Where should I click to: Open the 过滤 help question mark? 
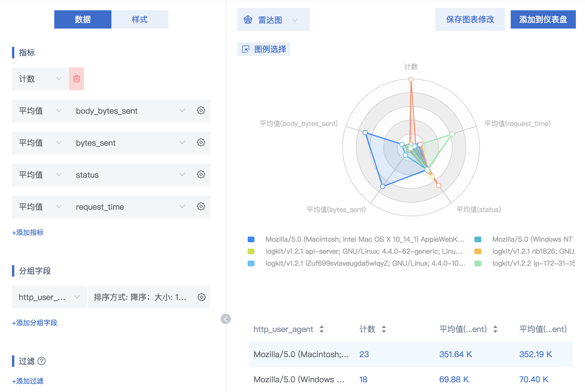(42, 361)
